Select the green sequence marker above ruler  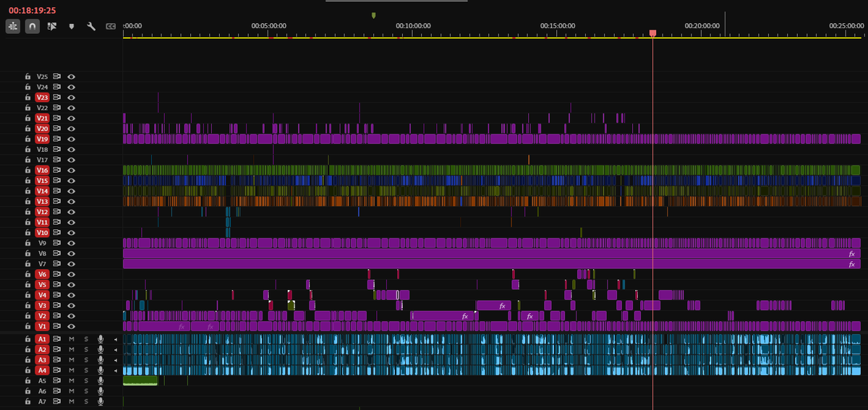click(373, 14)
